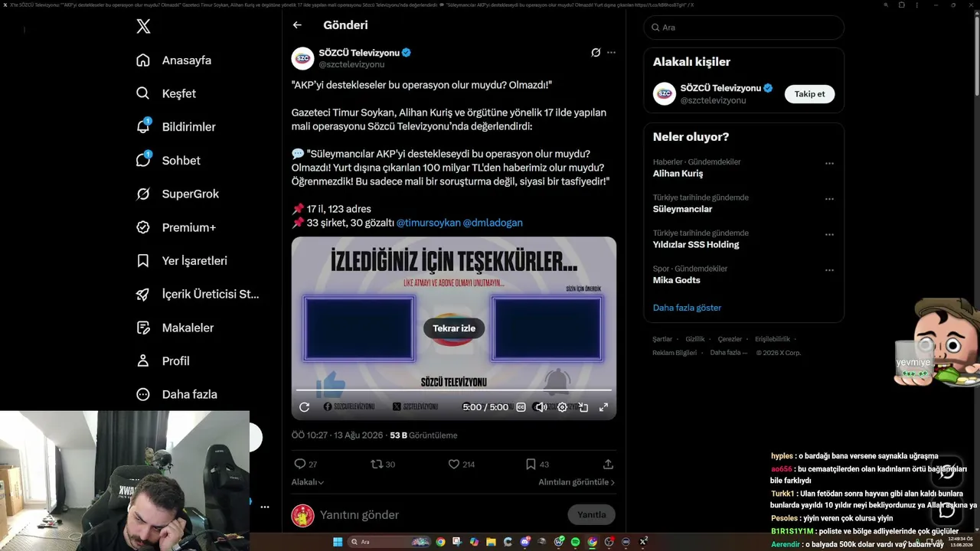The height and width of the screenshot is (551, 980).
Task: Open Reklam Bilgileri footer link
Action: pyautogui.click(x=675, y=353)
